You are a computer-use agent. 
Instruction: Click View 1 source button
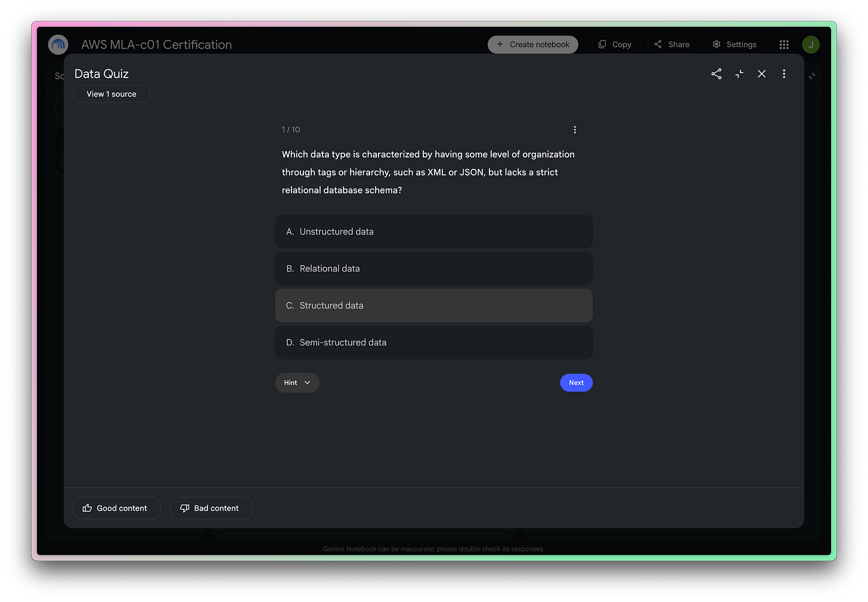coord(111,94)
